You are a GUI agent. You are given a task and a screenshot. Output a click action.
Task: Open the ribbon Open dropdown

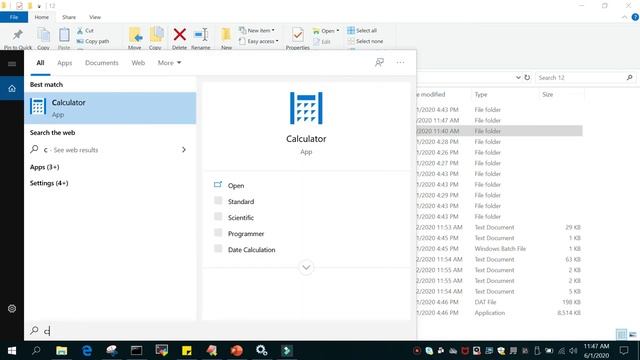click(326, 31)
